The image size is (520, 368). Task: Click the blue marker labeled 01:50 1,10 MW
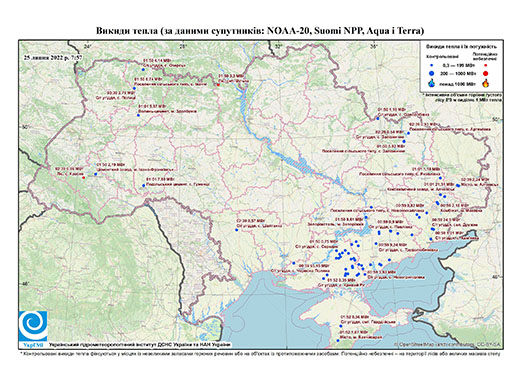tap(378, 118)
